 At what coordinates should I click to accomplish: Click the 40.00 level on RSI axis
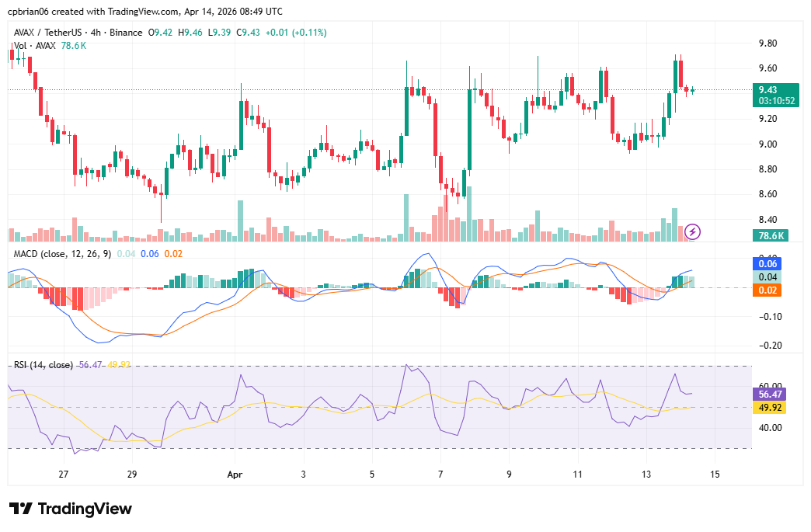click(x=769, y=428)
